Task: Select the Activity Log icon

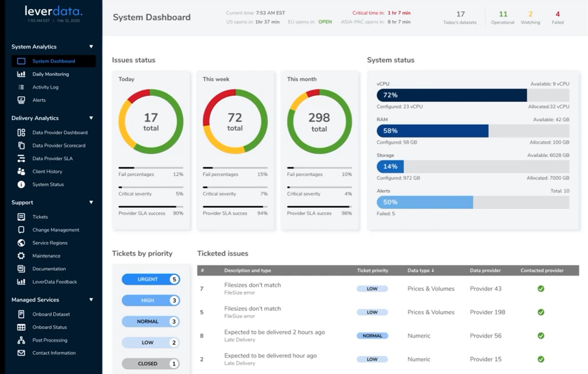Action: tap(21, 87)
